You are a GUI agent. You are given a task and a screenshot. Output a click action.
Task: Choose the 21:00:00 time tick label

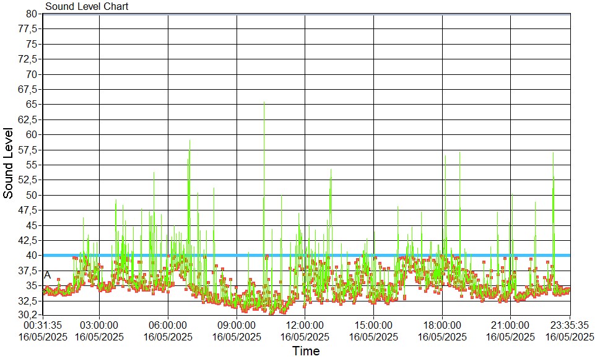[510, 325]
